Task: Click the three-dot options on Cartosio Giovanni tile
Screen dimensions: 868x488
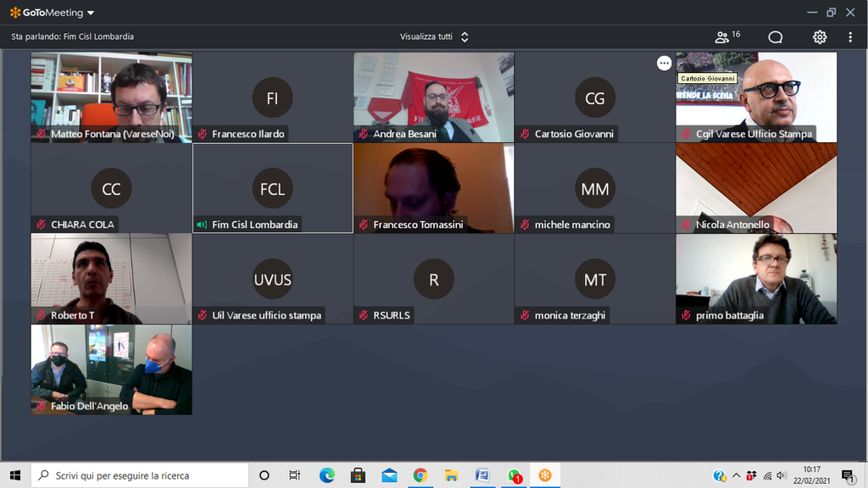Action: (664, 64)
